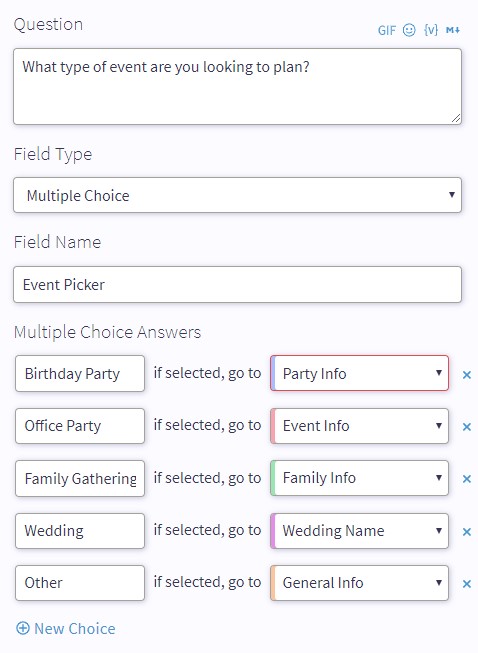Image resolution: width=478 pixels, height=653 pixels.
Task: Delete the Office Party answer row
Action: coord(467,427)
